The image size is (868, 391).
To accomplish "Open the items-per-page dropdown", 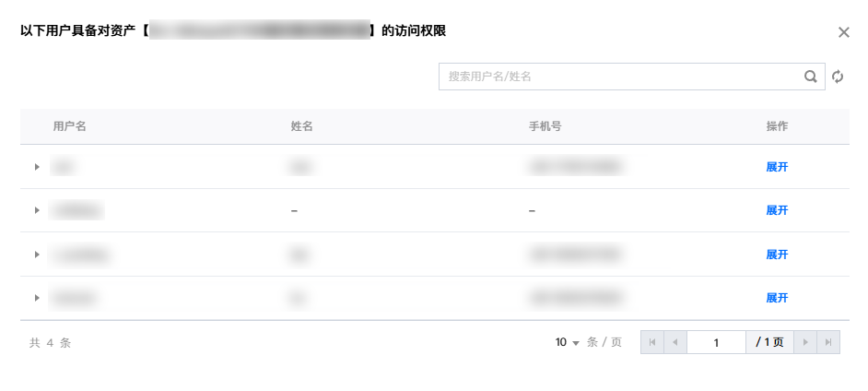I will tap(568, 342).
